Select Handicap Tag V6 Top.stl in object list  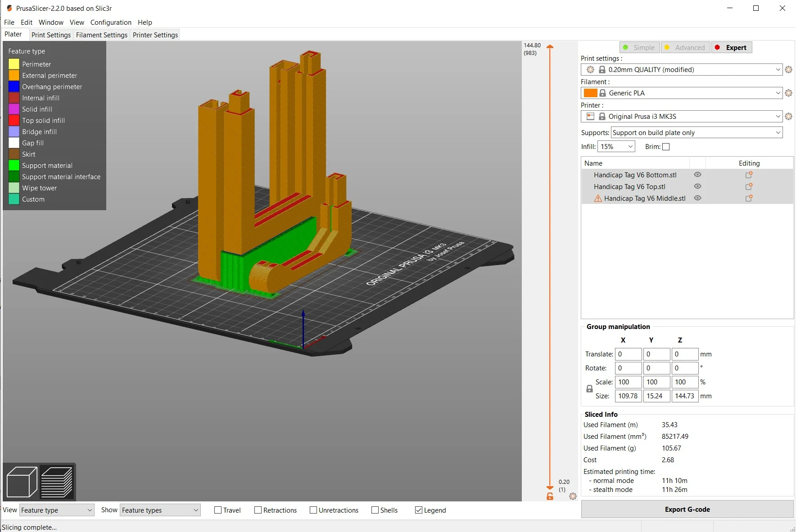point(629,187)
